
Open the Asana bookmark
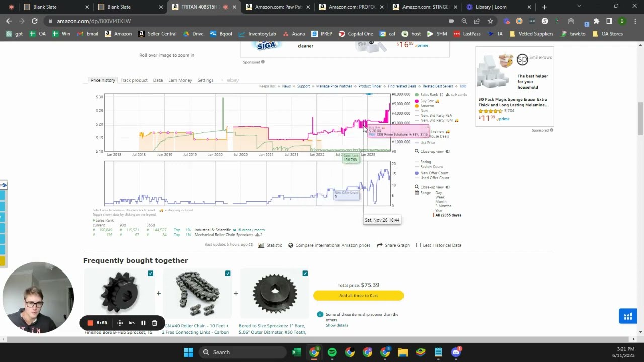[293, 34]
